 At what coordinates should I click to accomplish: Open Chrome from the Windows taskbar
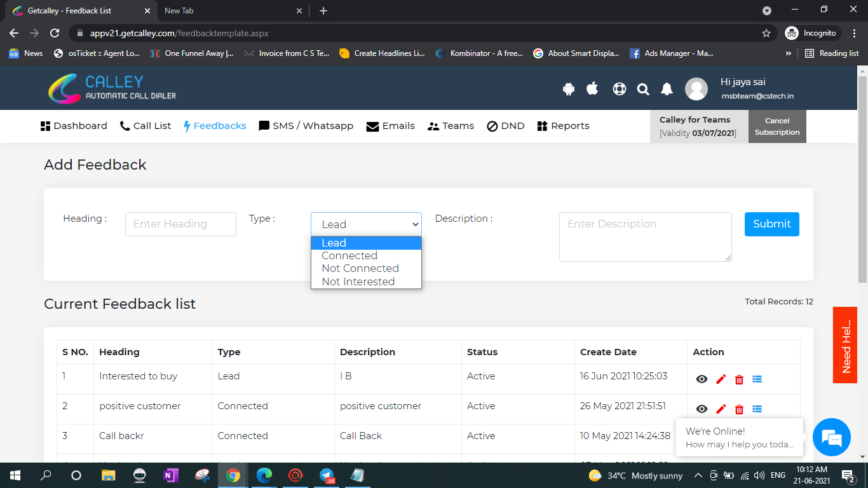point(233,475)
